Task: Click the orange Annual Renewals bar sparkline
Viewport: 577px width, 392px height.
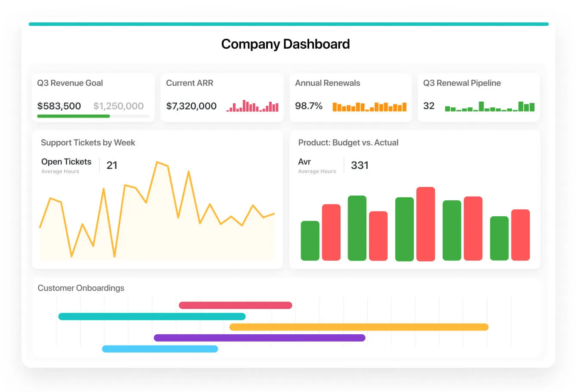Action: (x=369, y=106)
